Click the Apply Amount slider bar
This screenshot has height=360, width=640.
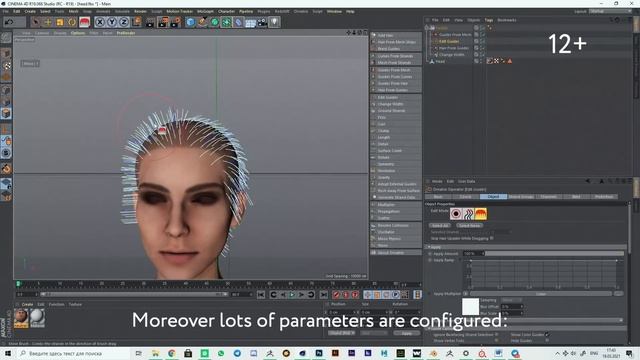(554, 253)
